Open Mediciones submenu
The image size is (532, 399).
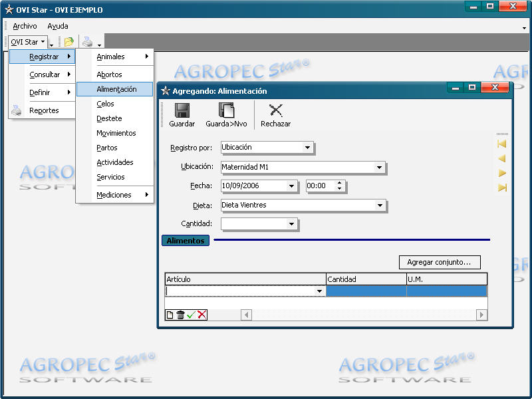coord(115,195)
